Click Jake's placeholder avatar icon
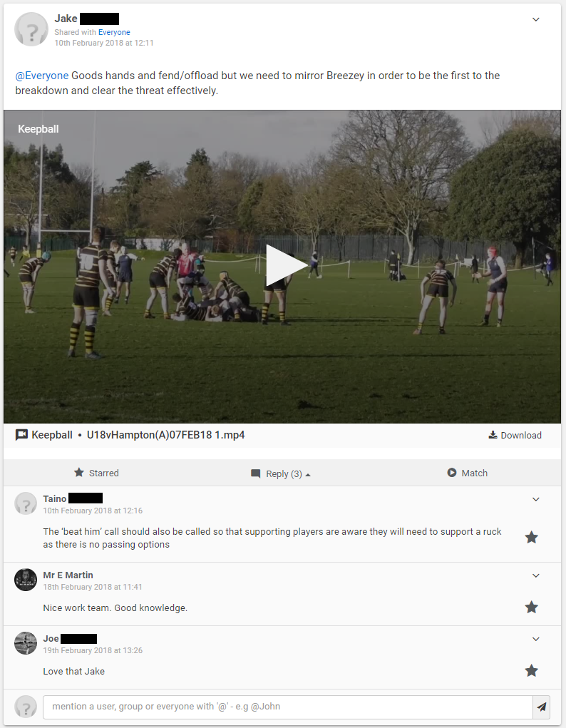Viewport: 566px width, 728px height. tap(31, 29)
